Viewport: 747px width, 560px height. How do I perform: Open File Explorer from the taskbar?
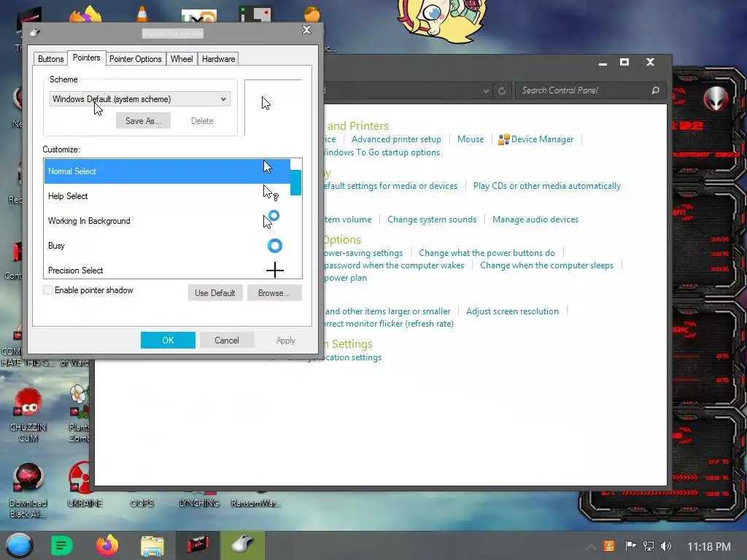(x=152, y=545)
